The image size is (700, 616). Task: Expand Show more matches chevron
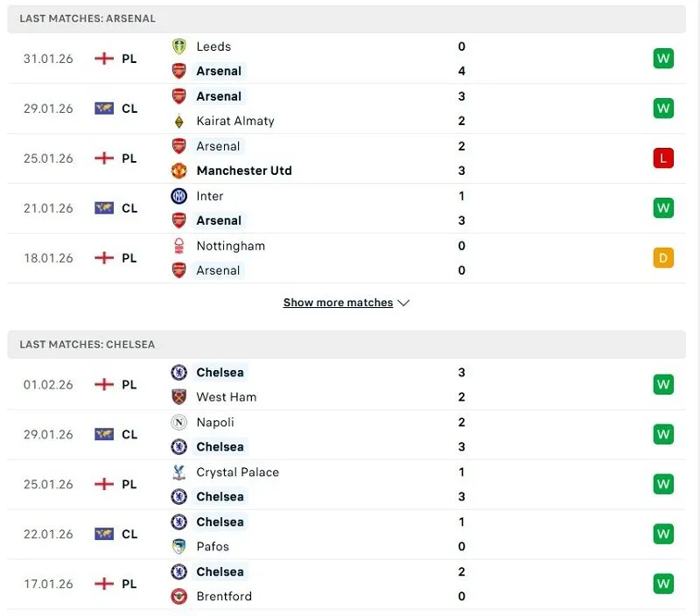tap(403, 303)
